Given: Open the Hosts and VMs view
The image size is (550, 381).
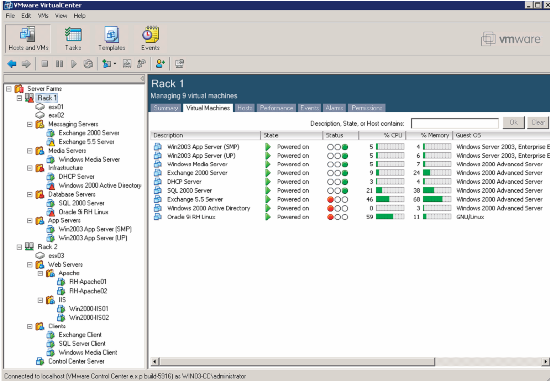Looking at the screenshot, I should coord(28,39).
